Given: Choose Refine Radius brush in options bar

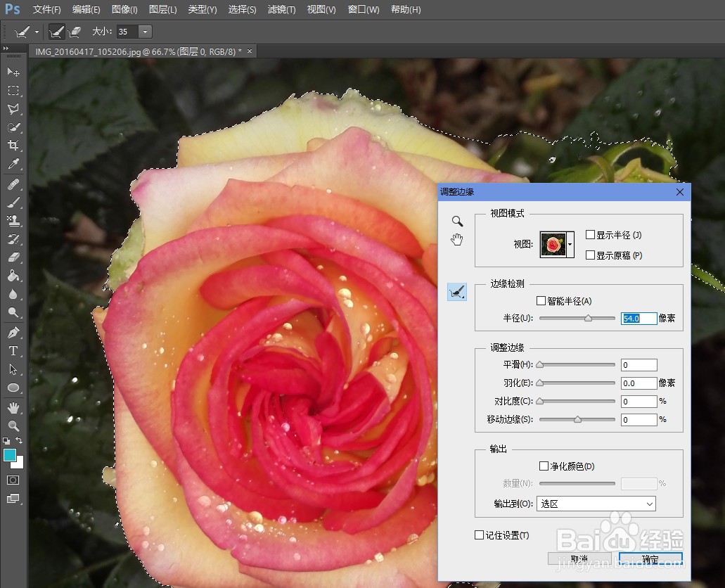Looking at the screenshot, I should [x=56, y=32].
